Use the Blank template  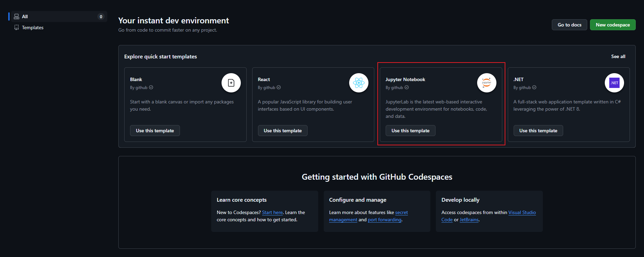tap(155, 131)
